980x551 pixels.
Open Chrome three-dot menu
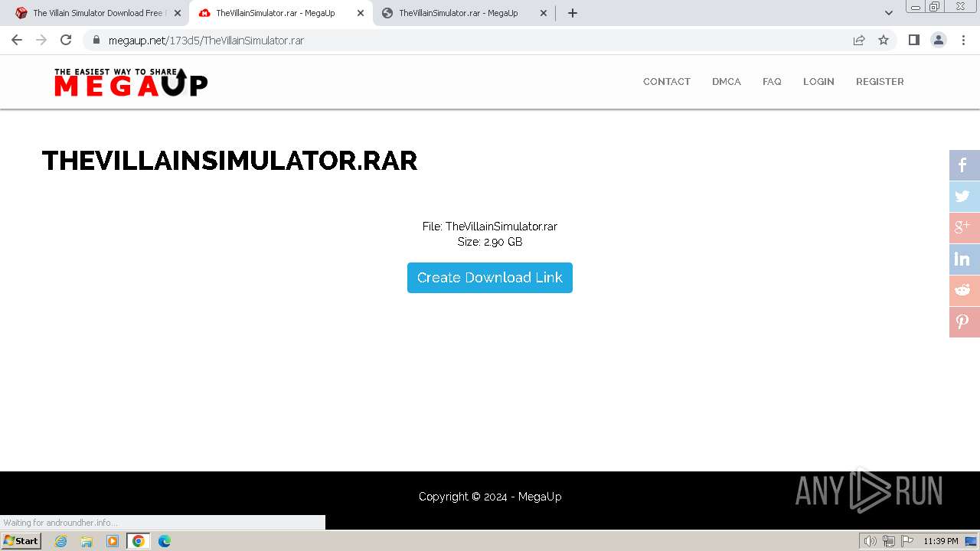click(963, 40)
